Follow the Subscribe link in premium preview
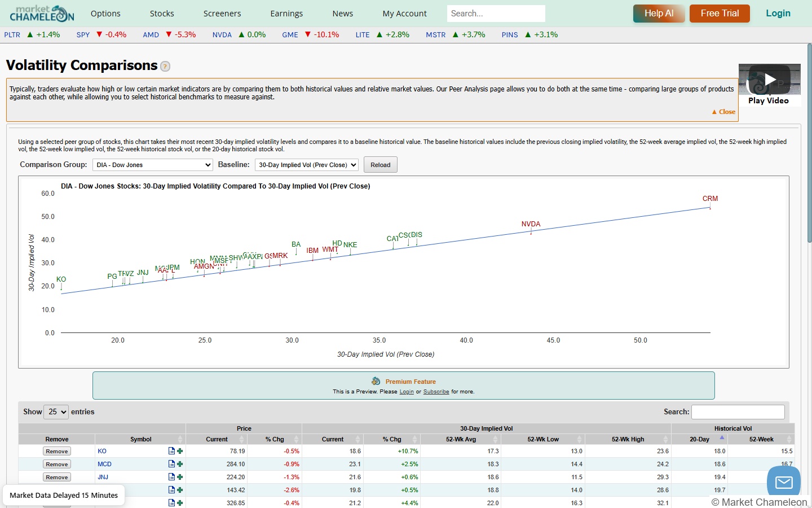This screenshot has width=812, height=508. click(x=436, y=392)
